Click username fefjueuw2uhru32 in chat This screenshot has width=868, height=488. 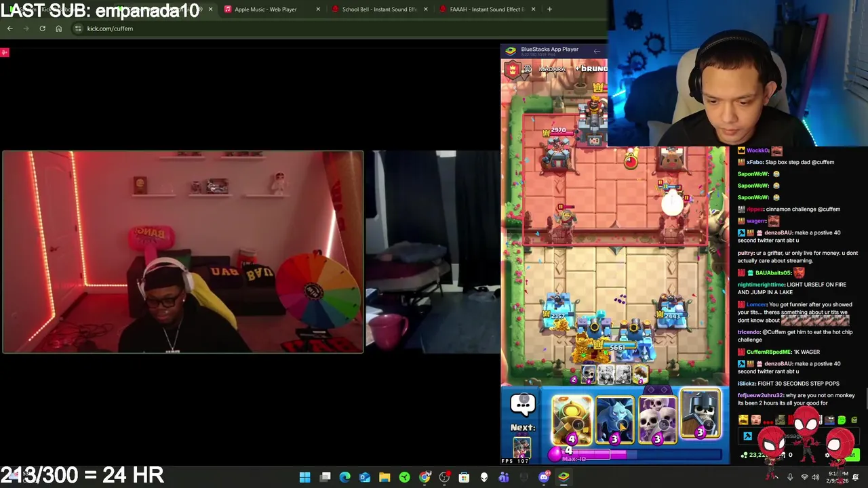click(x=760, y=395)
